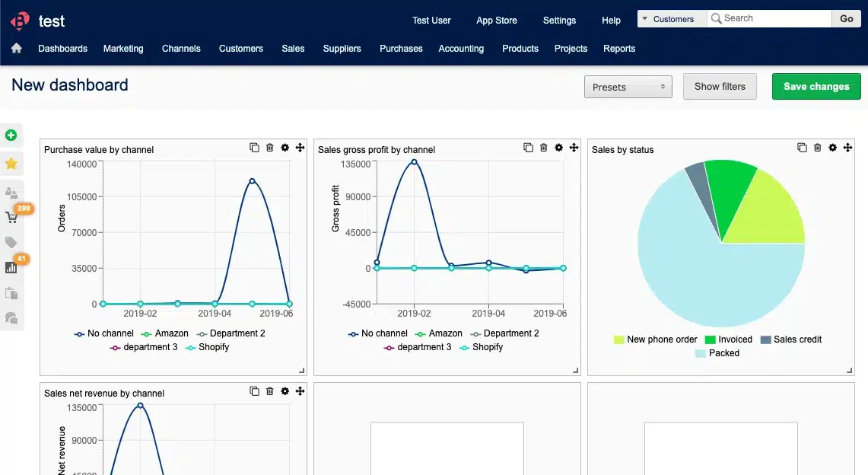The width and height of the screenshot is (868, 475).
Task: Open the favorites star icon in sidebar
Action: point(11,164)
